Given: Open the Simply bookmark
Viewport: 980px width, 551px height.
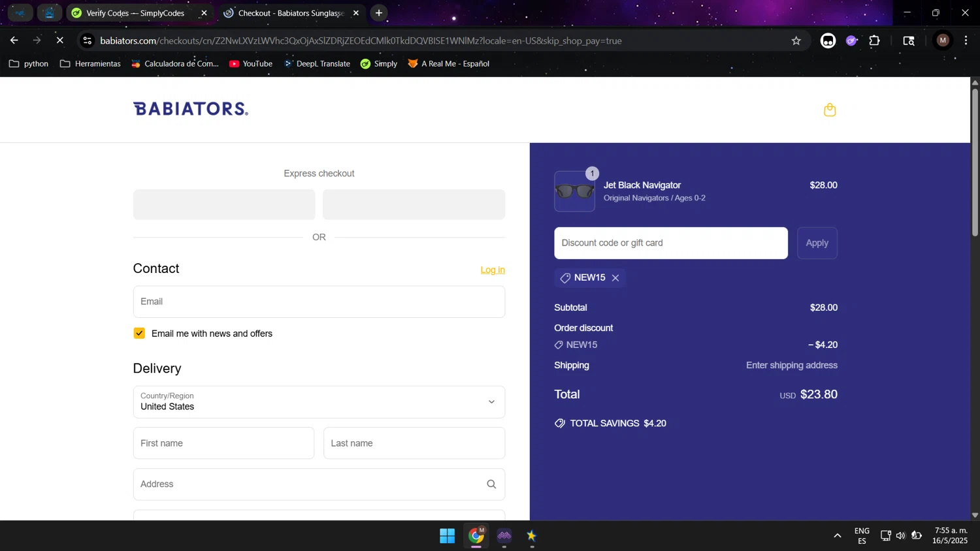Looking at the screenshot, I should point(379,63).
